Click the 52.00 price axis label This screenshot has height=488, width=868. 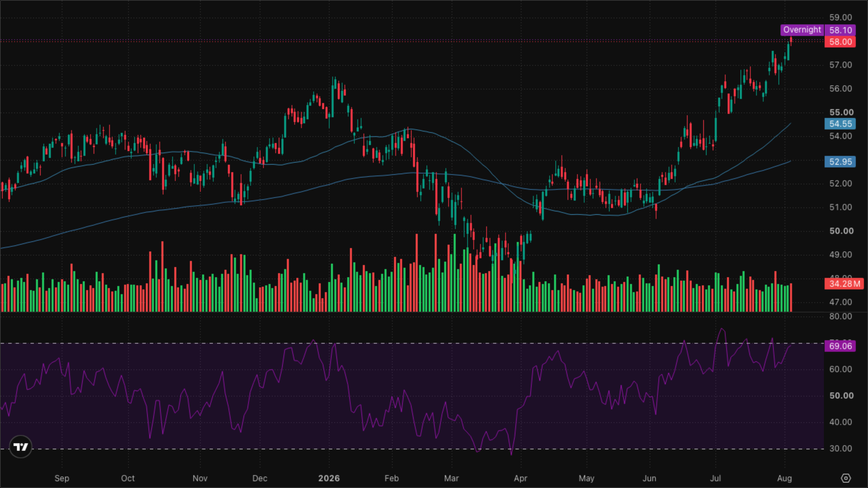click(x=841, y=184)
